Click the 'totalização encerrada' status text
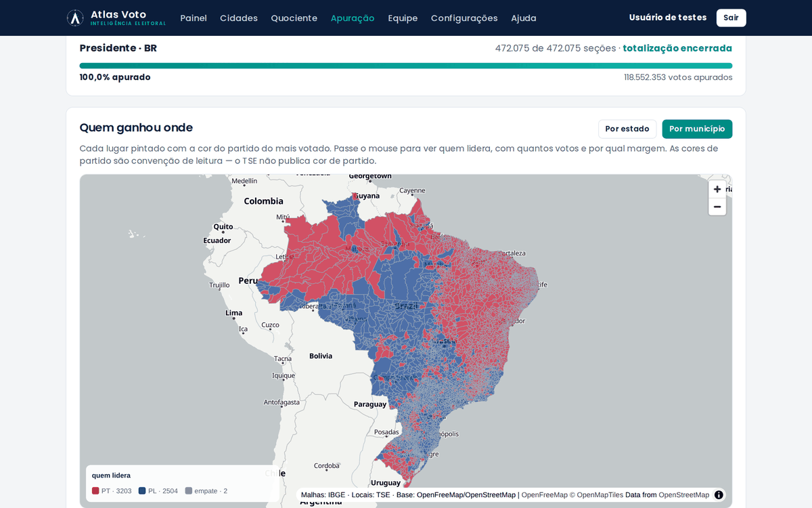The image size is (812, 508). (677, 48)
